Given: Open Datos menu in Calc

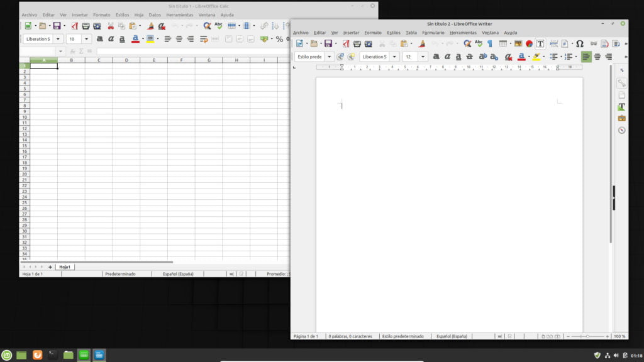Looking at the screenshot, I should pos(155,15).
